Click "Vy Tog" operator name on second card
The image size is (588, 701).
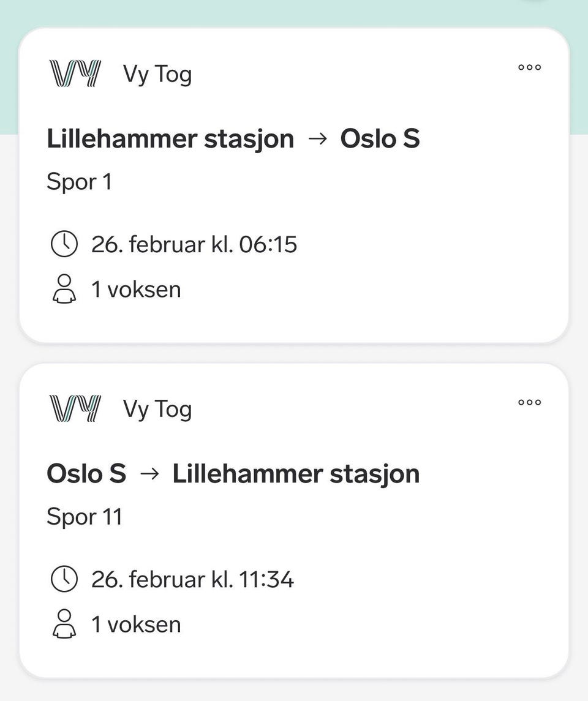[157, 410]
